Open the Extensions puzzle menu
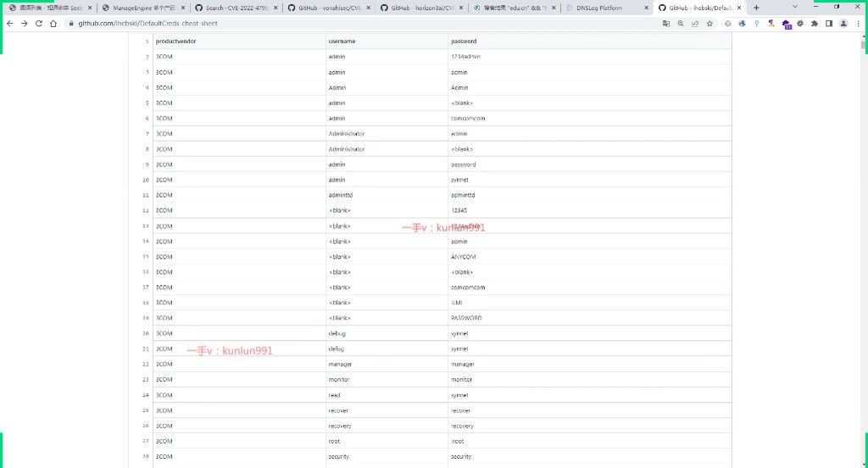The image size is (868, 468). tap(815, 24)
